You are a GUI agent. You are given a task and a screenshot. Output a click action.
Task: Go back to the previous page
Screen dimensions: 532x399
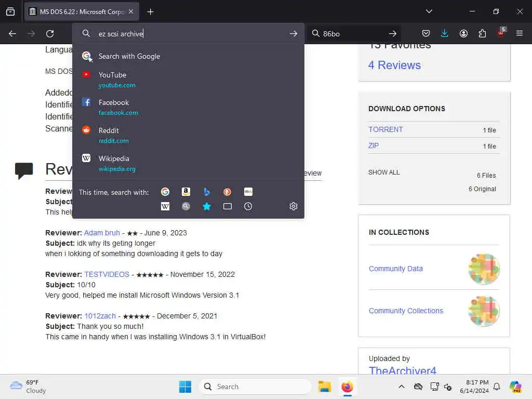click(12, 34)
